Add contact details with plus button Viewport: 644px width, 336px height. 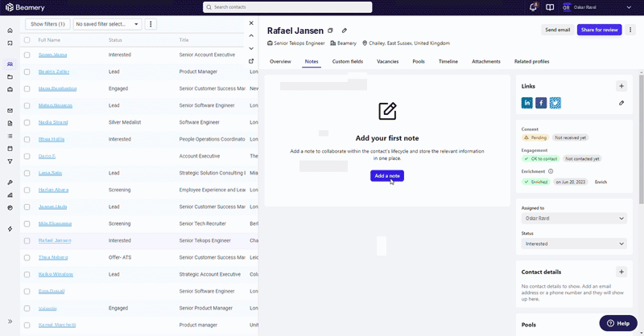pos(621,272)
